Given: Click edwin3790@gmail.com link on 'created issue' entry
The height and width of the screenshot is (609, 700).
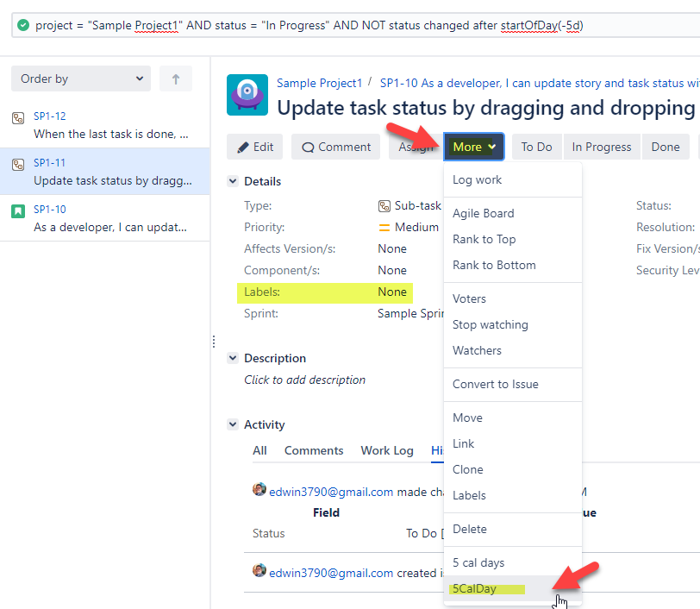Looking at the screenshot, I should click(x=331, y=574).
